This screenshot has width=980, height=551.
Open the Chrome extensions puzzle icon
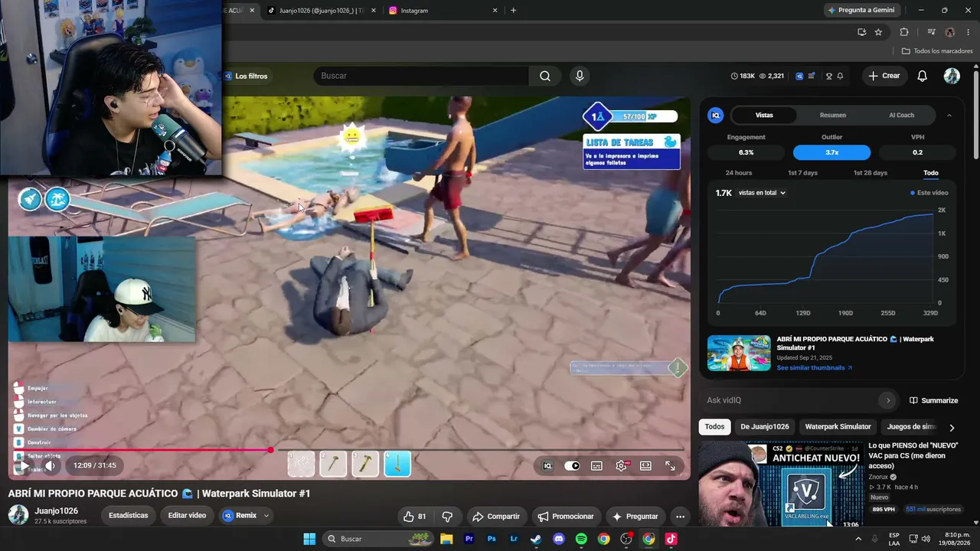click(904, 32)
